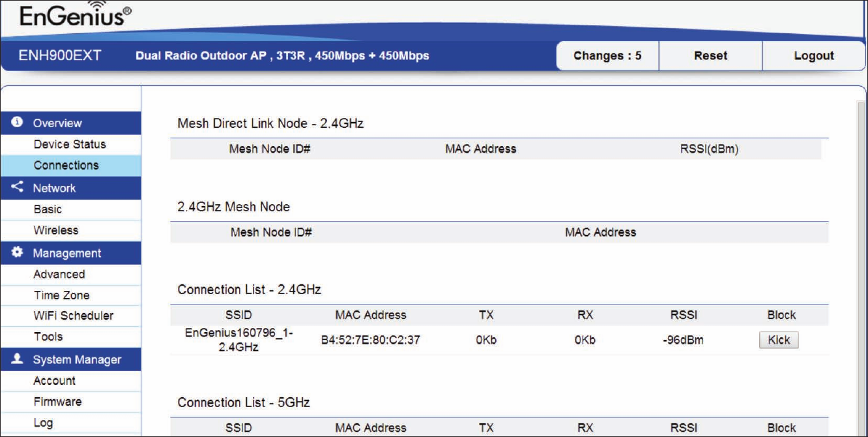Click the Overview info icon
This screenshot has height=437, width=868.
tap(18, 123)
